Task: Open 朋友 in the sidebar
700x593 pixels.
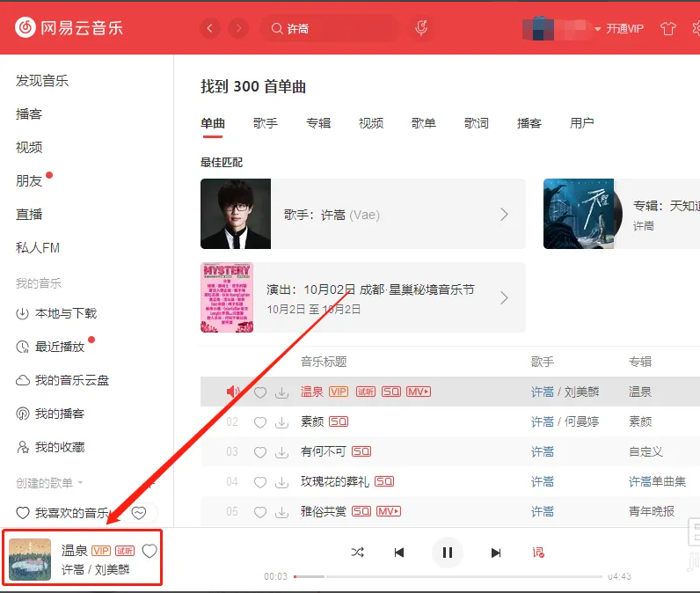Action: click(29, 181)
